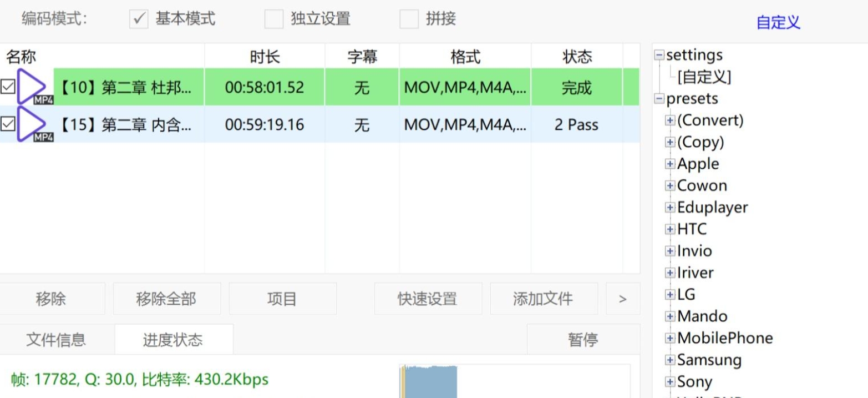Click the bitrate progress graph
This screenshot has height=398, width=868.
(x=515, y=381)
